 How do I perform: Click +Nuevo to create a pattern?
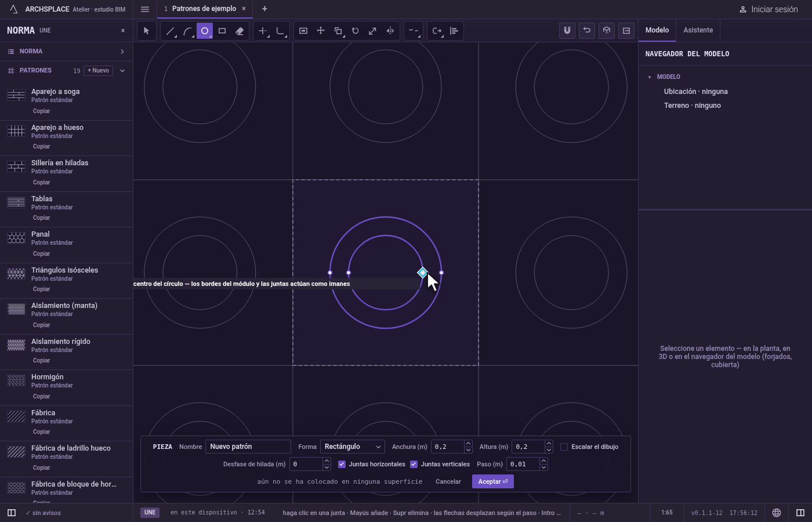[99, 71]
